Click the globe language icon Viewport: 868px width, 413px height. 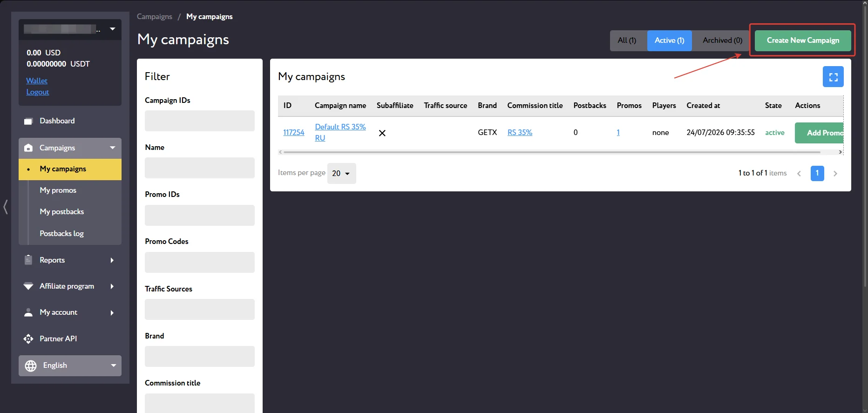[31, 366]
